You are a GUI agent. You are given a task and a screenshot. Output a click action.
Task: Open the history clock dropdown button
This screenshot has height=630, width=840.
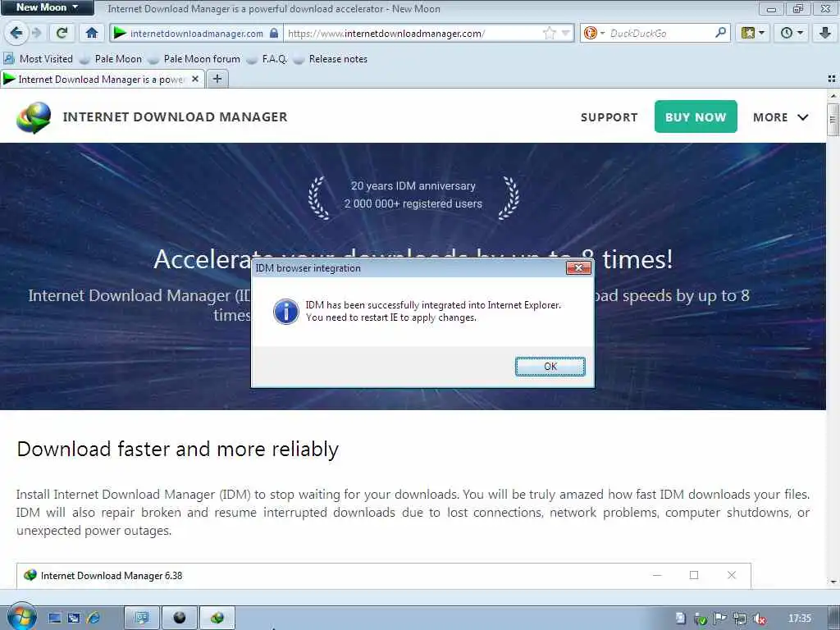click(x=792, y=33)
